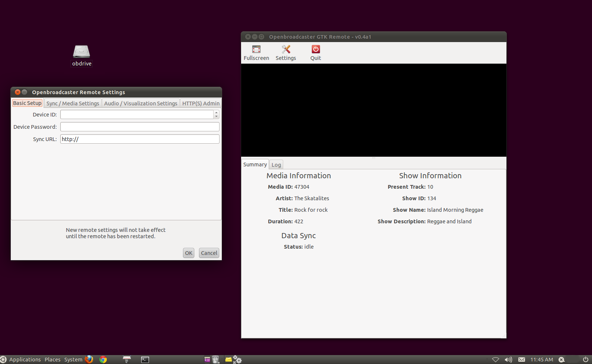Select the Summary tab
The image size is (592, 364).
tap(255, 165)
